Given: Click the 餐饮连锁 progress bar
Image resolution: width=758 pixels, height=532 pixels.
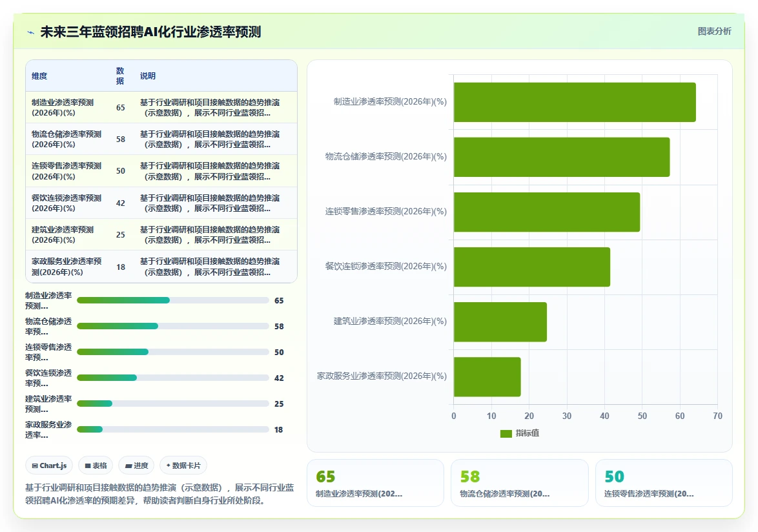Looking at the screenshot, I should pos(172,378).
